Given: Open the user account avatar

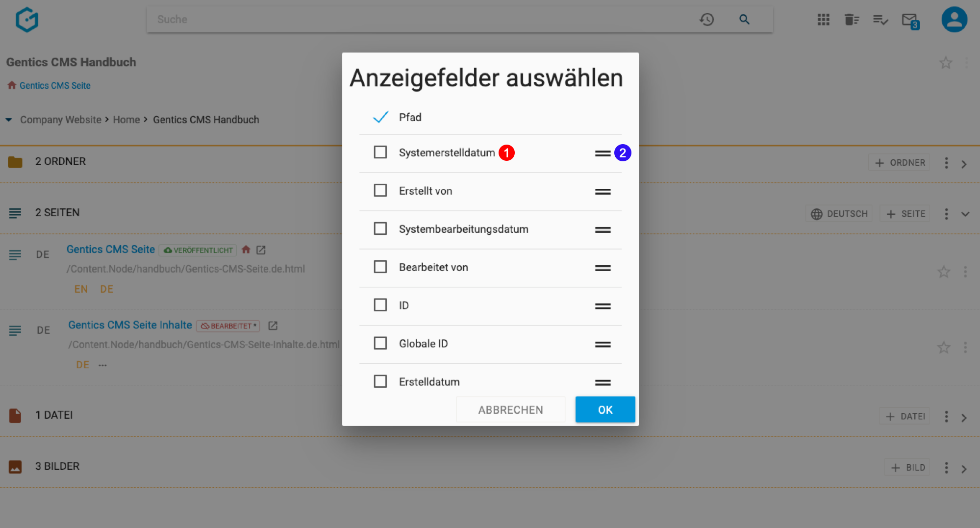Looking at the screenshot, I should pyautogui.click(x=954, y=20).
